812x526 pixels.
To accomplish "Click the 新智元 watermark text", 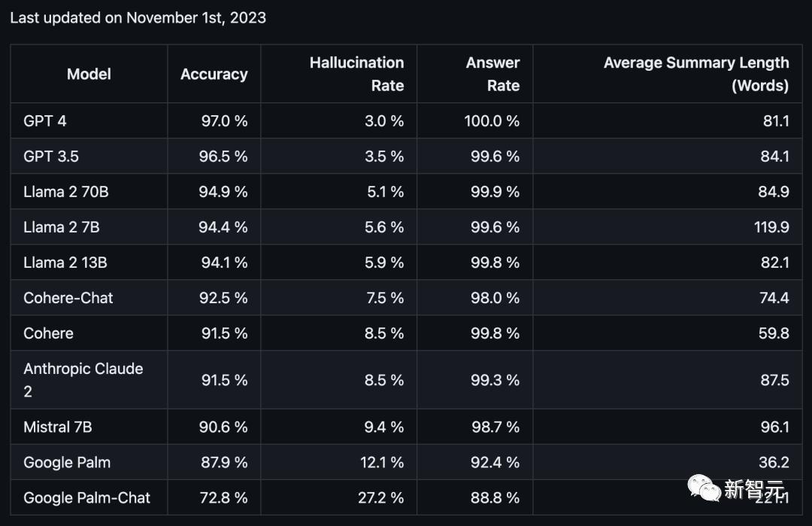I will [754, 489].
